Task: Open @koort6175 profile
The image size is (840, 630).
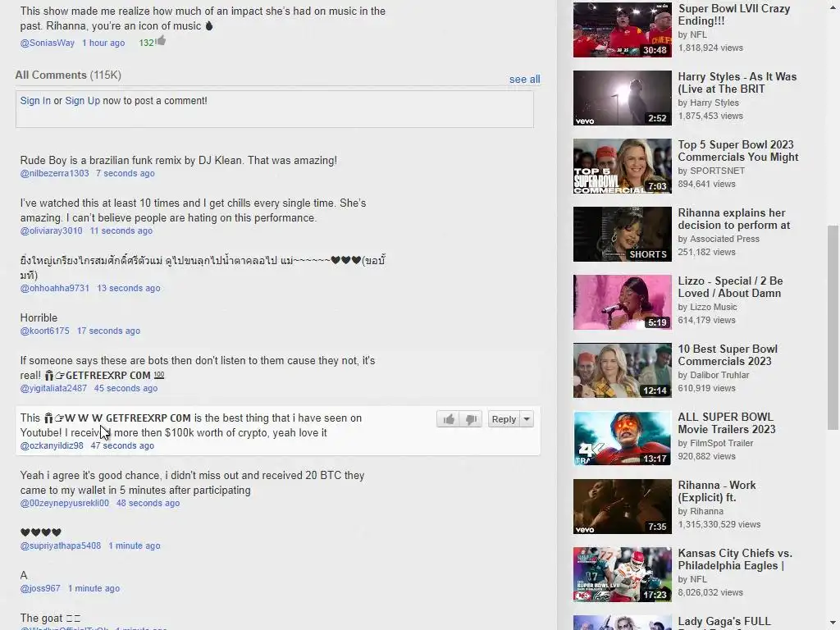Action: (x=45, y=331)
